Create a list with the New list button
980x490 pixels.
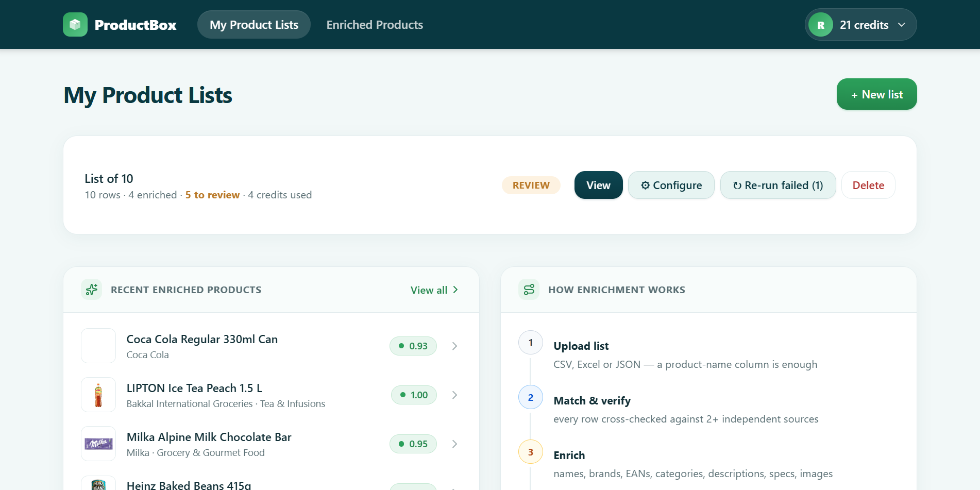pyautogui.click(x=877, y=94)
